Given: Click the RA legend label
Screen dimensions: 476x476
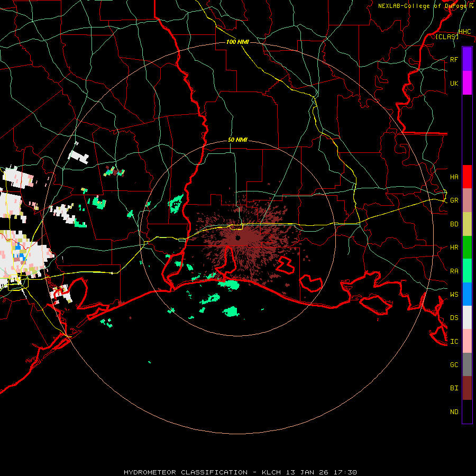Looking at the screenshot, I should tap(454, 271).
